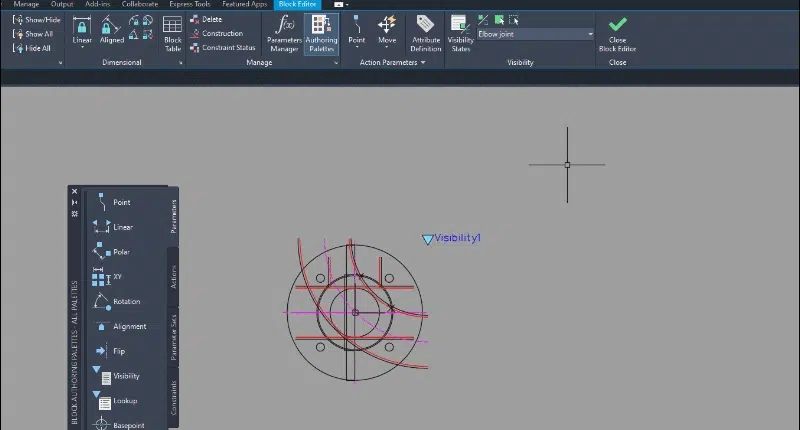
Task: Select the radius constraint icon in Dimensional panel
Action: 134,20
